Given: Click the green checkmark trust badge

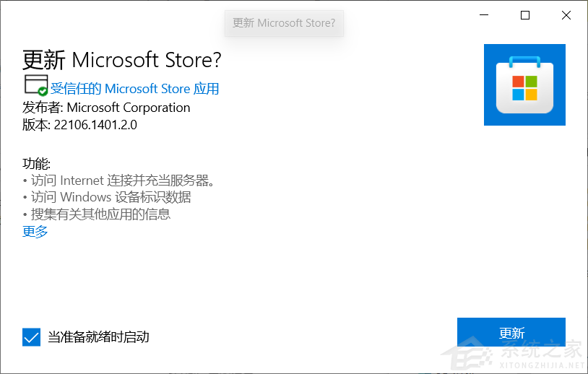Looking at the screenshot, I should point(43,91).
